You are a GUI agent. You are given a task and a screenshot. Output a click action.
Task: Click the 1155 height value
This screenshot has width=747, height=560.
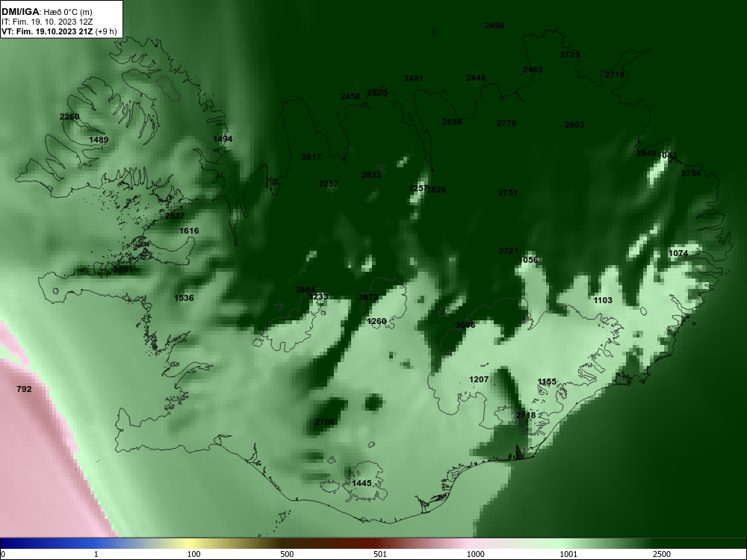[547, 382]
